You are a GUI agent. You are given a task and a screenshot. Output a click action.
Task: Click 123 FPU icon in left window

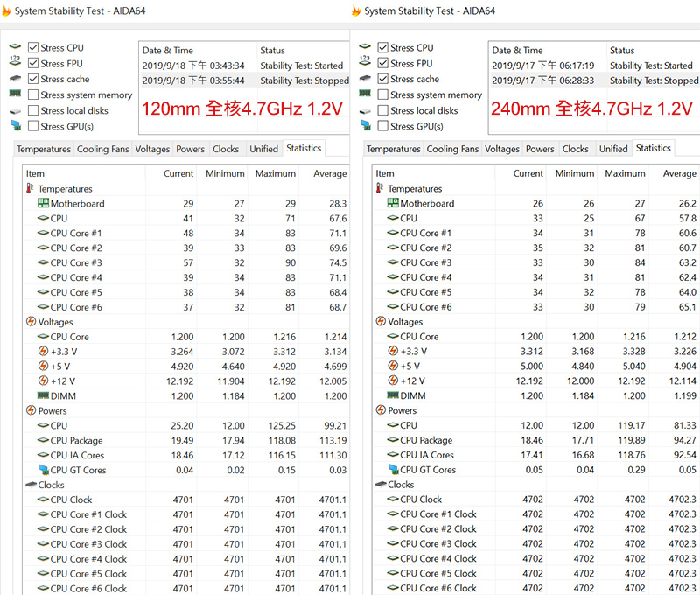coord(15,60)
